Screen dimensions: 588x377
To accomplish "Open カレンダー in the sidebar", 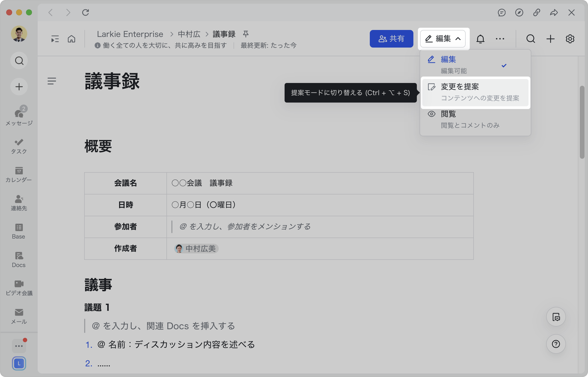I will (x=19, y=175).
